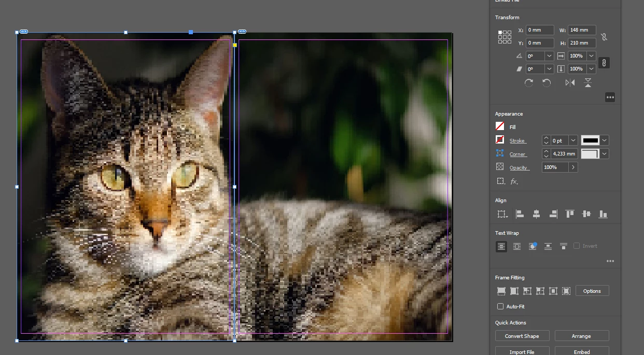Image resolution: width=644 pixels, height=355 pixels.
Task: Click the height field showing 210 mm
Action: (x=582, y=43)
